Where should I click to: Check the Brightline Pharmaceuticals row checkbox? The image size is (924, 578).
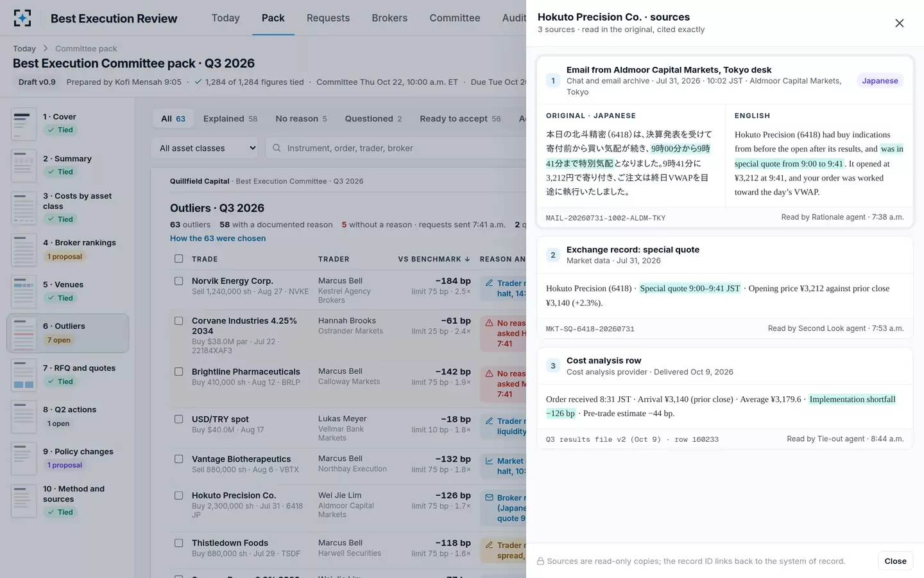click(179, 371)
